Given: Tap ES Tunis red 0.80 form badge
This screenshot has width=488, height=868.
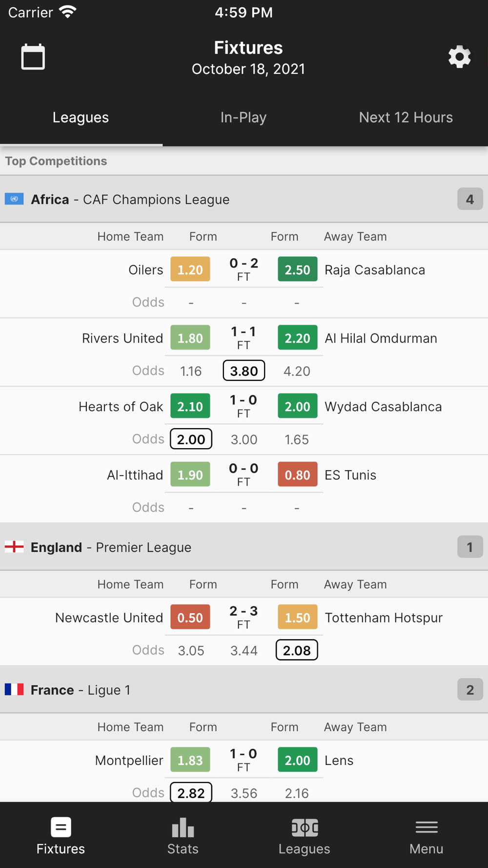Looking at the screenshot, I should 297,475.
